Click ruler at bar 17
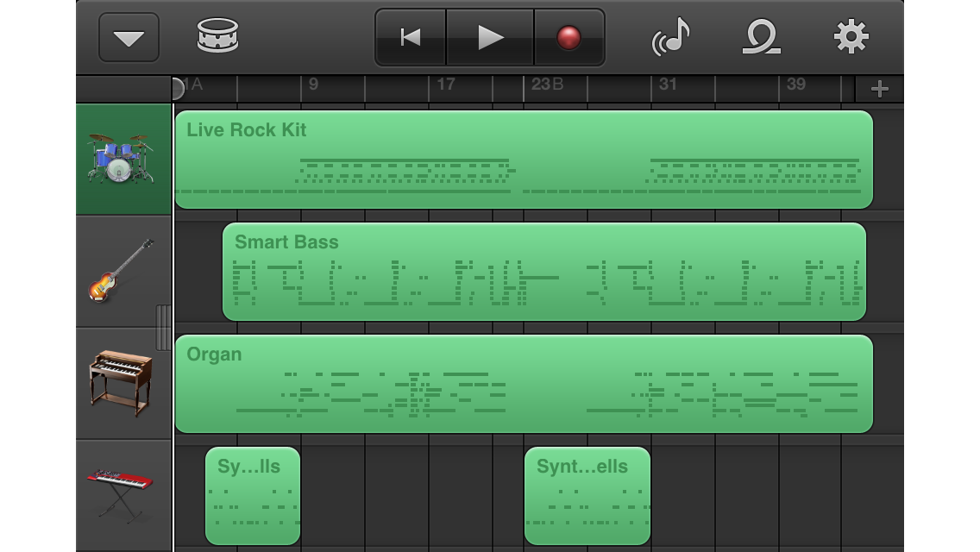The height and width of the screenshot is (552, 980). click(x=446, y=85)
